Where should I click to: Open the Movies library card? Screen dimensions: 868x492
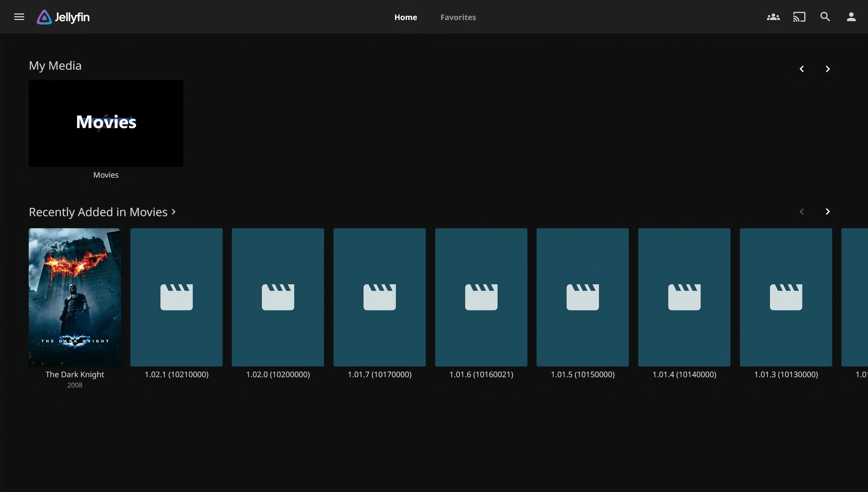(106, 123)
